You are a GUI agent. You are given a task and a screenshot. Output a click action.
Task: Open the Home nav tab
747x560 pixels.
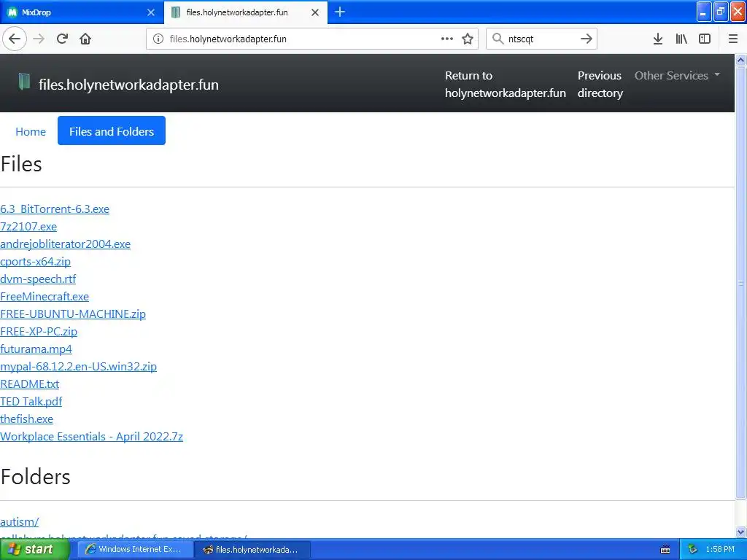31,131
